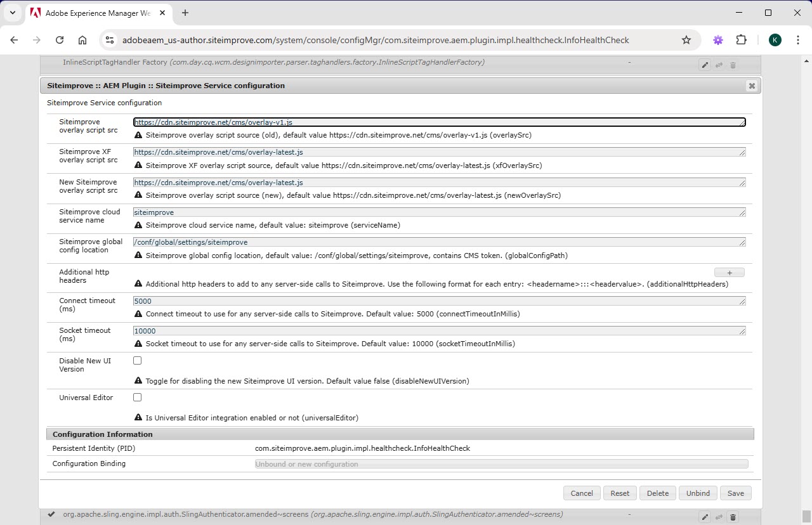Viewport: 812px width, 525px height.
Task: Click the warning icon for universalEditor description
Action: (138, 418)
